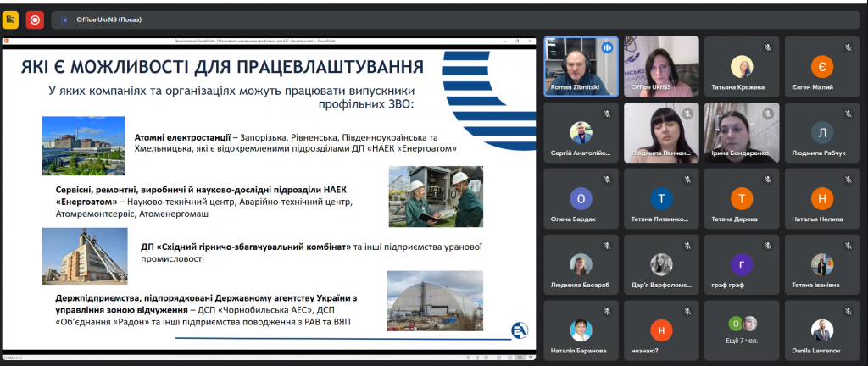
Task: Select Сергій Анатолійович's participant tile
Action: tap(581, 131)
